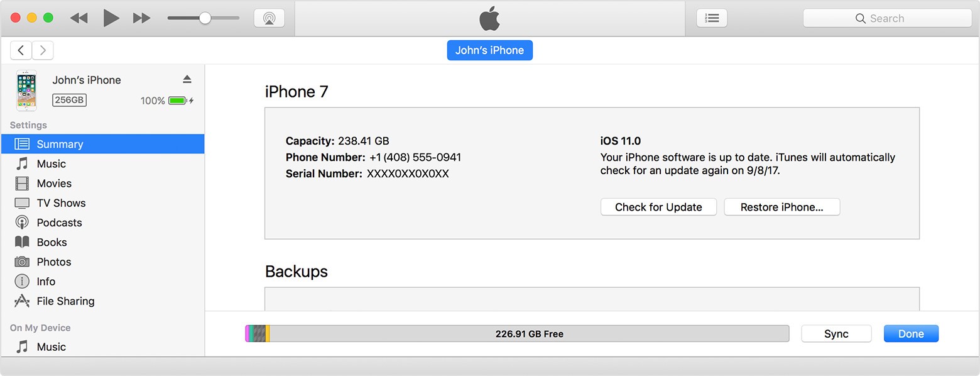Click the Restore iPhone… button
Image resolution: width=980 pixels, height=376 pixels.
tap(781, 207)
